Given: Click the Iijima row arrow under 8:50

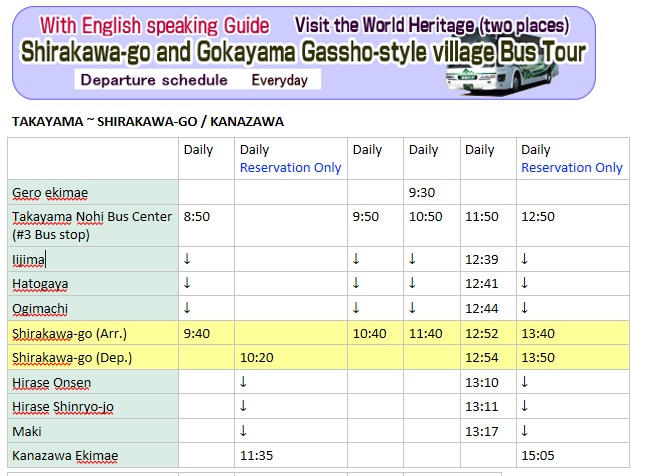Looking at the screenshot, I should click(x=187, y=259).
